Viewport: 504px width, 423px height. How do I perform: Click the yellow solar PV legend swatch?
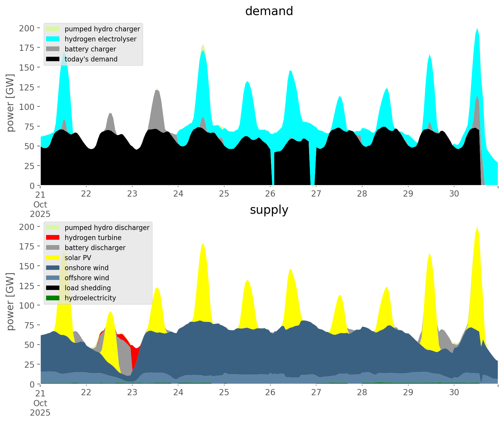point(53,258)
